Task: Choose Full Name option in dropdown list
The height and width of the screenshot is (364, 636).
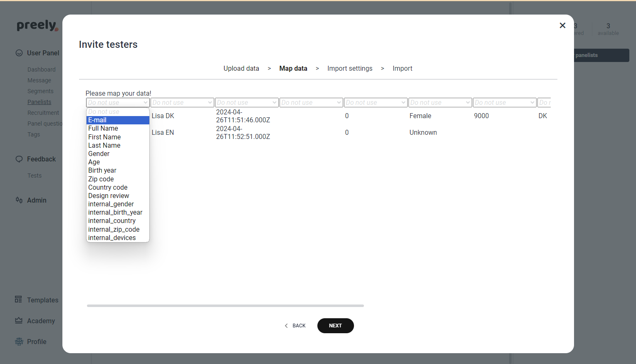Action: point(118,128)
